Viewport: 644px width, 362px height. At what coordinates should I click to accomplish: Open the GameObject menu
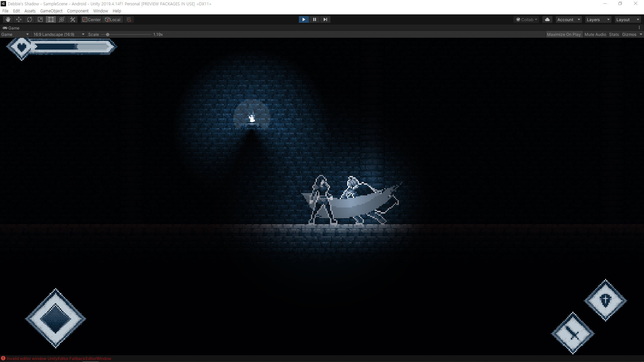click(x=51, y=11)
